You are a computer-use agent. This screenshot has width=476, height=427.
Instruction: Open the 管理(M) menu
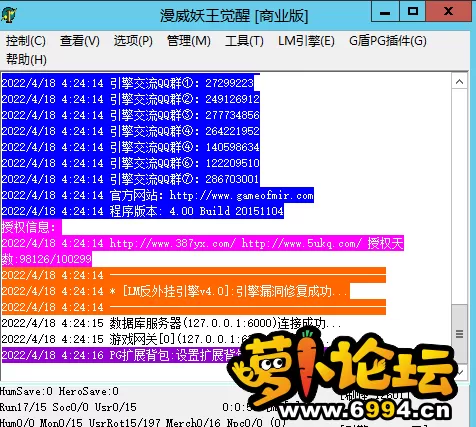tap(189, 41)
